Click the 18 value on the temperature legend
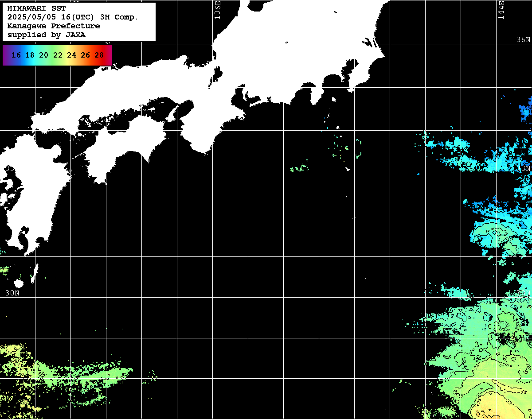The image size is (532, 419). pos(30,55)
